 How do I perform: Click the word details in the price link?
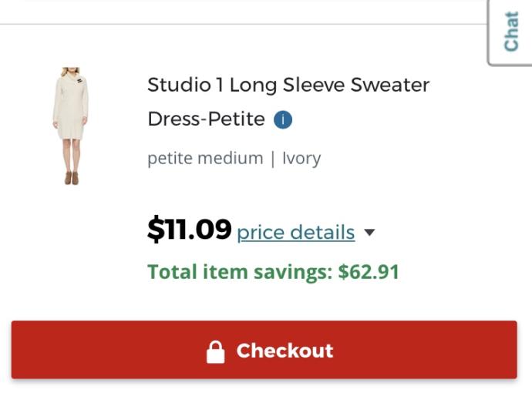(322, 232)
